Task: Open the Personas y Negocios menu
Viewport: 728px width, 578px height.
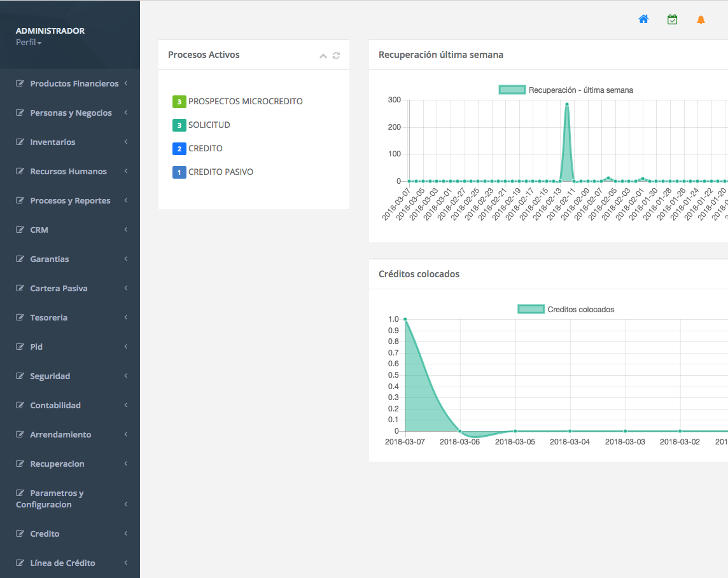Action: coord(71,113)
